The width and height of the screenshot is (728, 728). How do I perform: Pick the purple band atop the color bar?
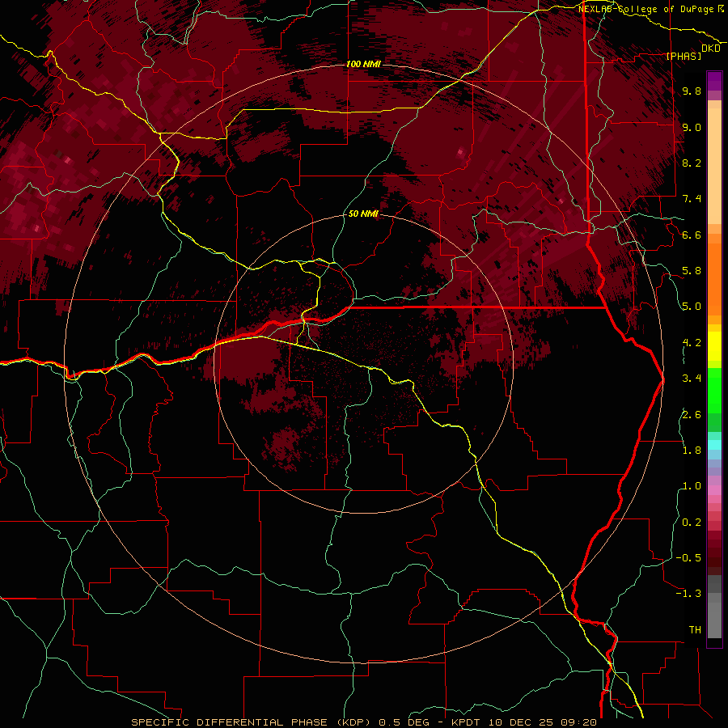[714, 81]
